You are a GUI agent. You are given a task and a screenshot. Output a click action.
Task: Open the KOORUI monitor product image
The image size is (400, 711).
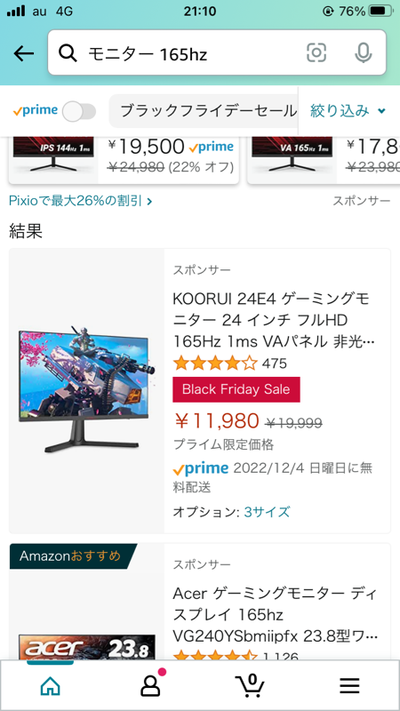tap(86, 389)
